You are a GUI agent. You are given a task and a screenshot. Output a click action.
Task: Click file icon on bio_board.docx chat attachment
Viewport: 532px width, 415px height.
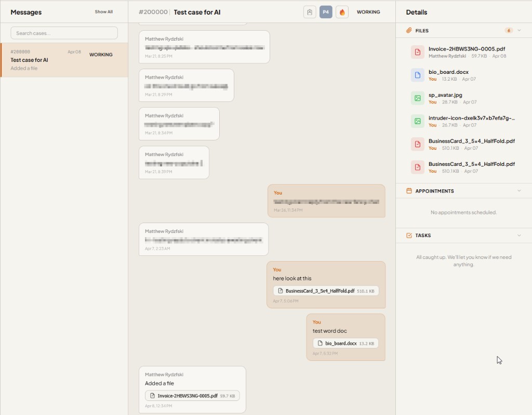320,343
